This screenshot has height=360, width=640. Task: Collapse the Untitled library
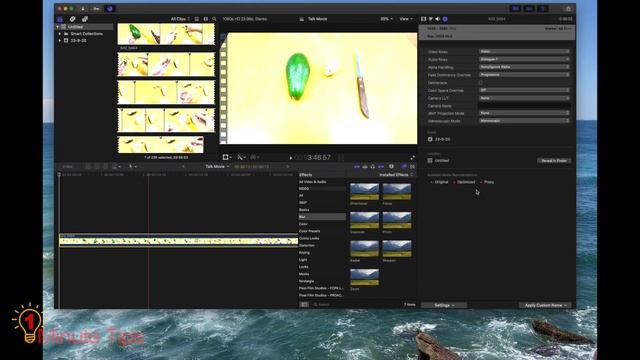tap(58, 27)
